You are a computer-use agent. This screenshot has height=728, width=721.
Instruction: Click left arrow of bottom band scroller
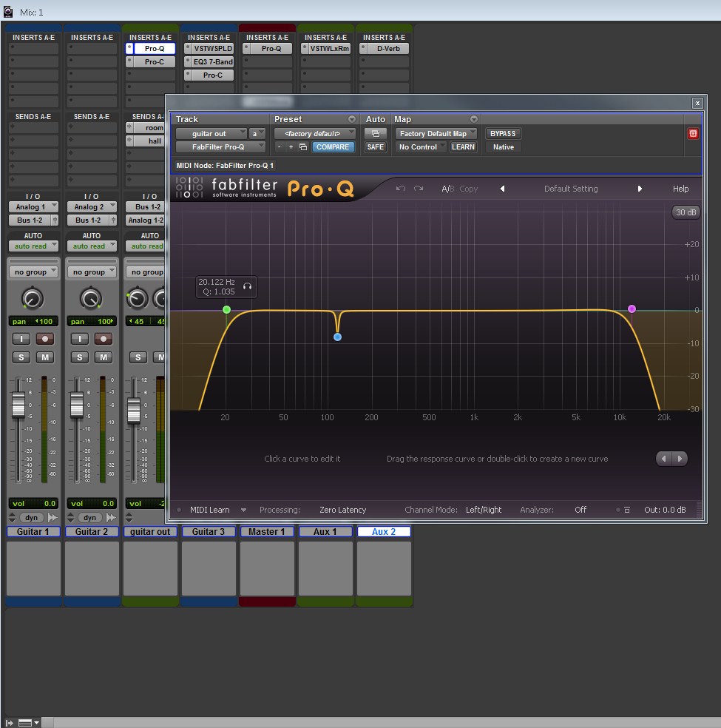pos(664,459)
